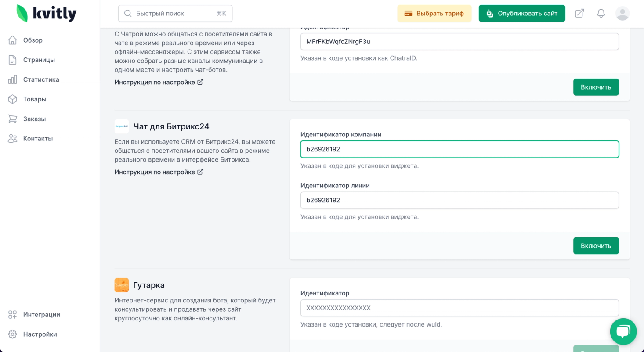Select Контакты in the sidebar
This screenshot has height=352, width=644.
click(x=38, y=139)
